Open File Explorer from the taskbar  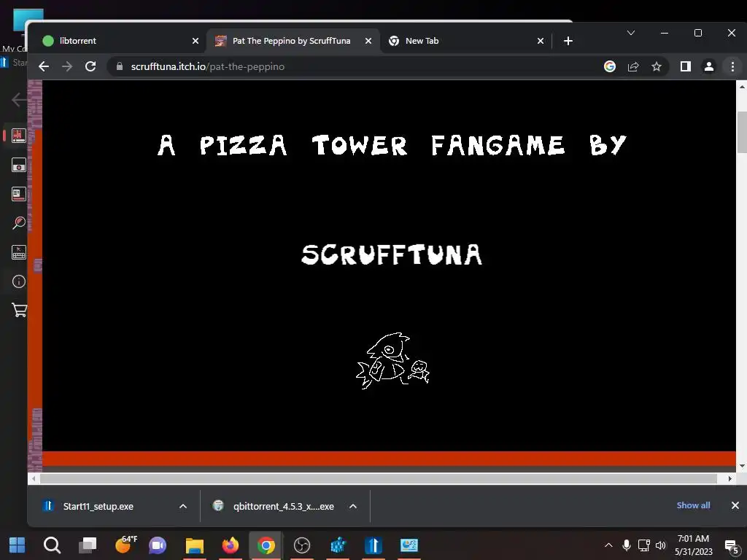(x=194, y=545)
